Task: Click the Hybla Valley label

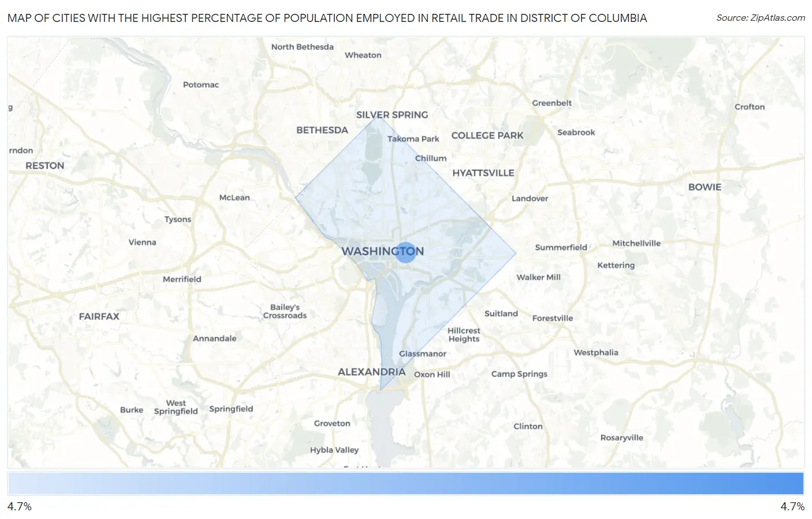Action: tap(334, 450)
